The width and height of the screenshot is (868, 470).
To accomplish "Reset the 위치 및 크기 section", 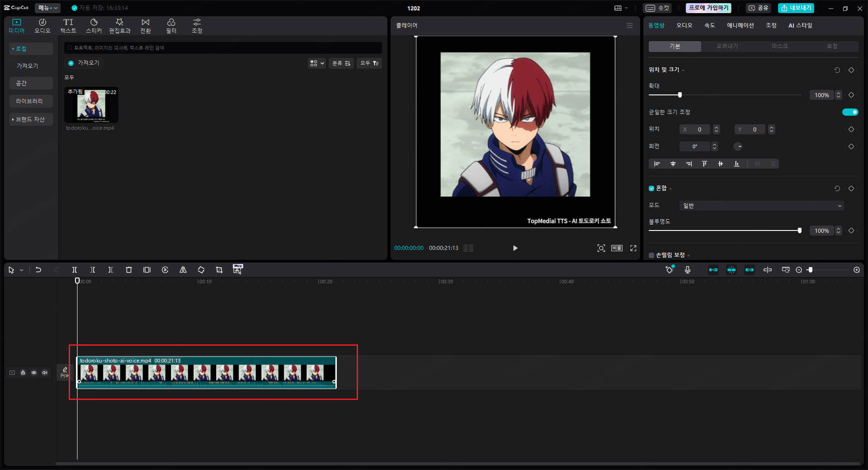I will (837, 70).
